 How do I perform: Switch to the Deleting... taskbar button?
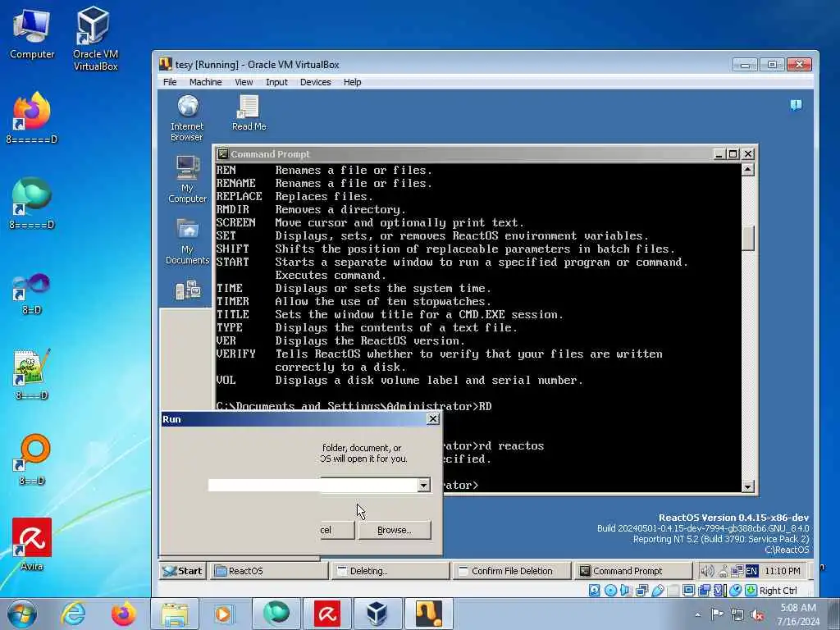pyautogui.click(x=390, y=571)
